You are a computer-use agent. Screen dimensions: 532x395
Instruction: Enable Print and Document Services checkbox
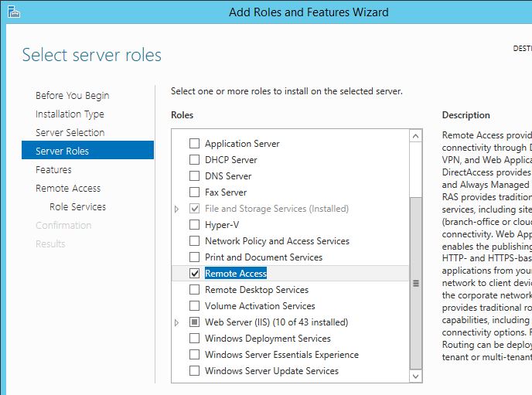click(194, 257)
